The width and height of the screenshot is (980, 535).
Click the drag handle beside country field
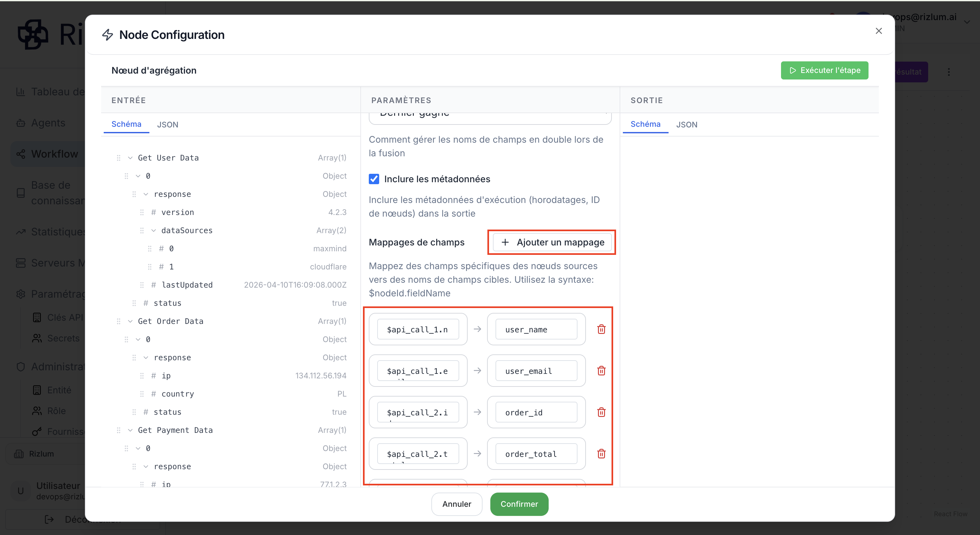click(x=142, y=394)
